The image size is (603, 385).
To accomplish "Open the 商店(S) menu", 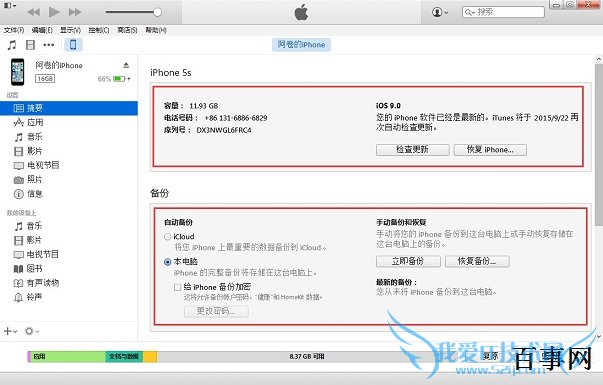I will [x=127, y=30].
